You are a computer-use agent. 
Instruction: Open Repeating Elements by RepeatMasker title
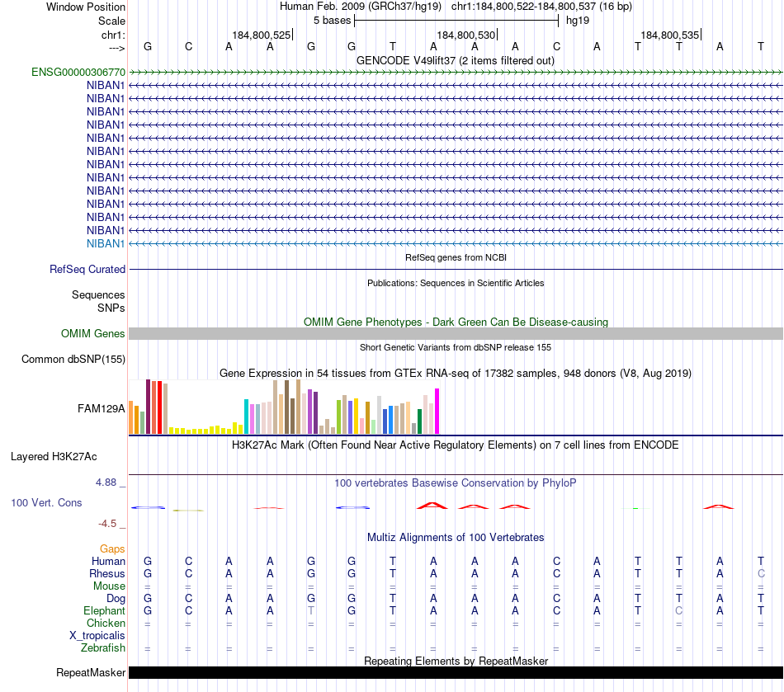[456, 661]
